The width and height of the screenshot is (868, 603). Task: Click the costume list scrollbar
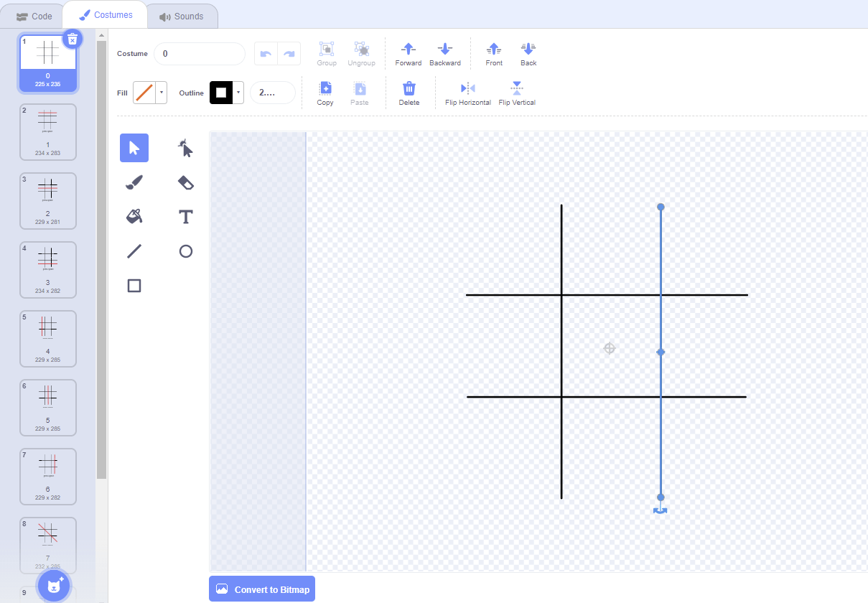tap(101, 258)
